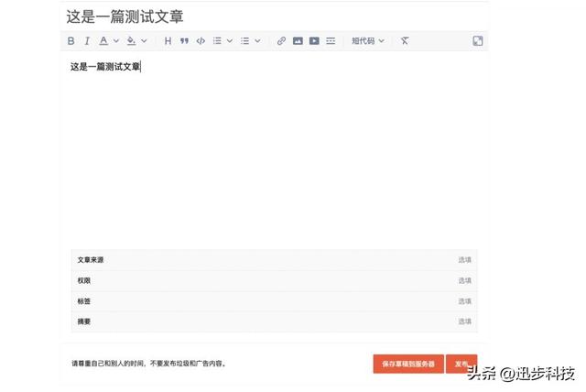Insert an image
586x392 pixels.
[x=298, y=40]
